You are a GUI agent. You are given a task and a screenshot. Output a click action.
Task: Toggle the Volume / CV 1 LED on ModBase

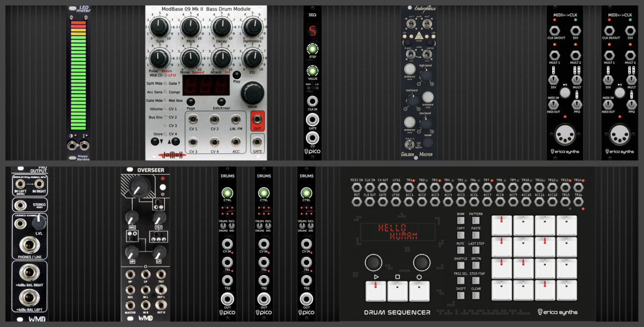coord(166,109)
